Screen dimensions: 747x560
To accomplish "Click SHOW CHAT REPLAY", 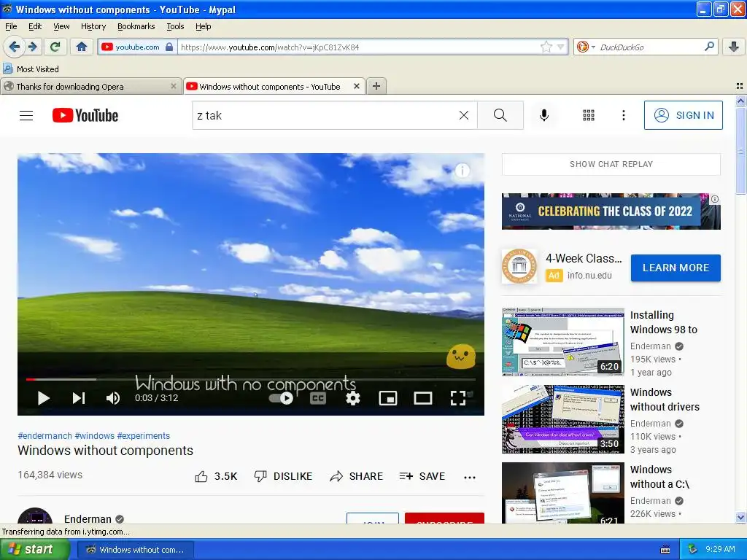I will tap(611, 164).
